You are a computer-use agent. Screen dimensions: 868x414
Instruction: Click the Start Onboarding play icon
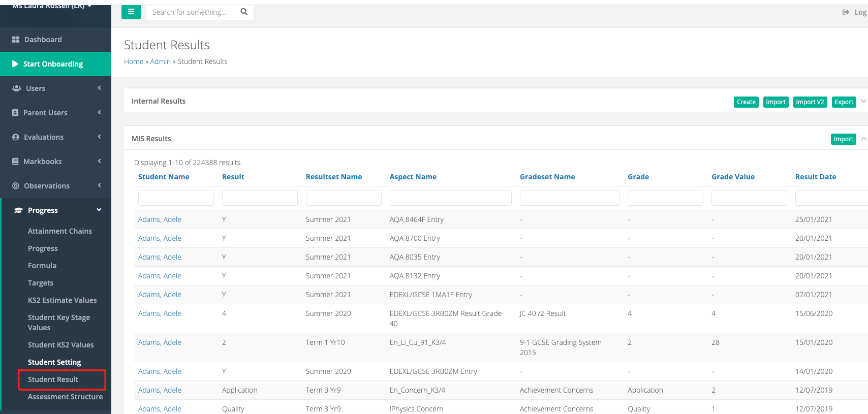(x=15, y=64)
